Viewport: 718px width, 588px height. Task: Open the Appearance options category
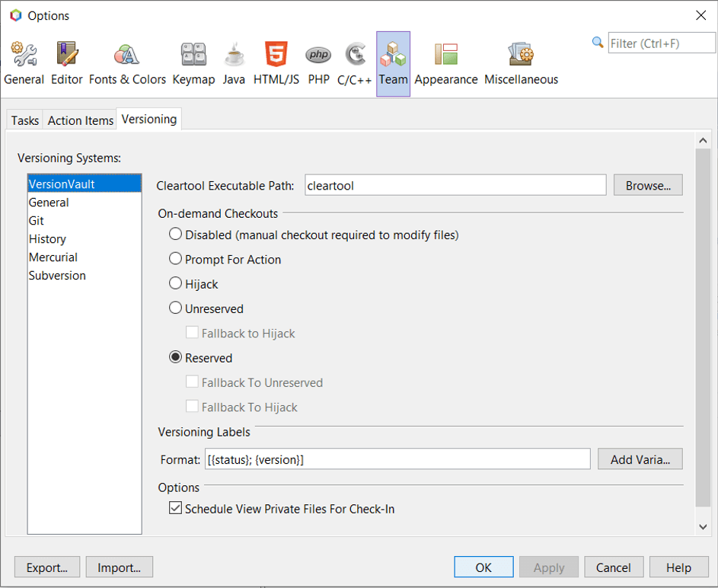pos(446,64)
